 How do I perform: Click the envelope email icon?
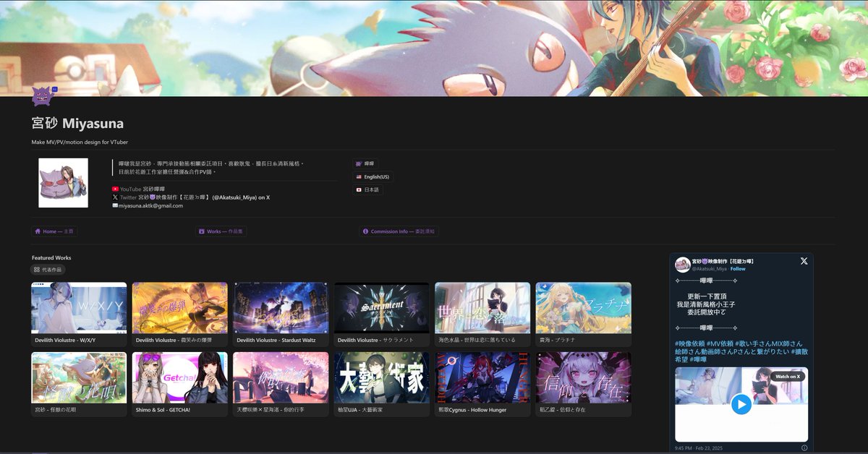(x=115, y=205)
